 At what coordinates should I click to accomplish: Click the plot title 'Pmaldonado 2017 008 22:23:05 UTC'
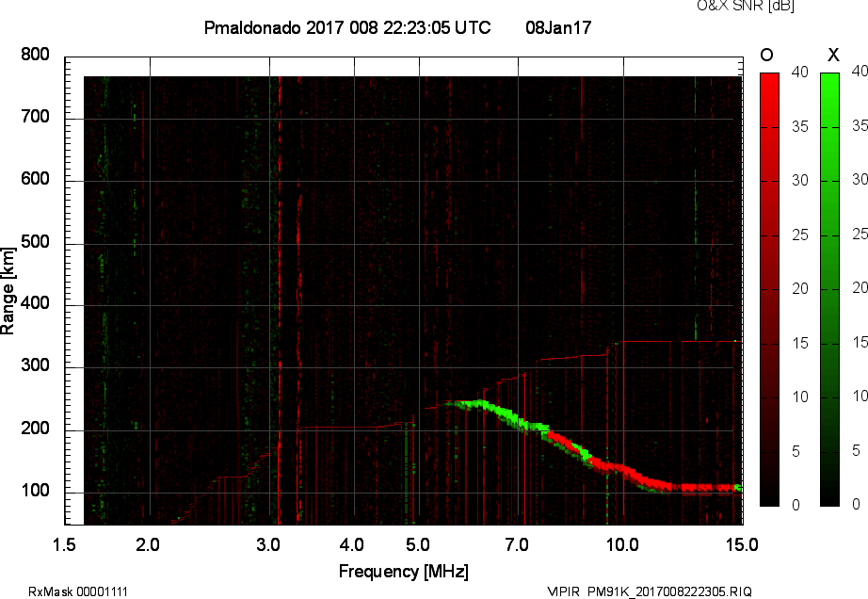[x=347, y=27]
